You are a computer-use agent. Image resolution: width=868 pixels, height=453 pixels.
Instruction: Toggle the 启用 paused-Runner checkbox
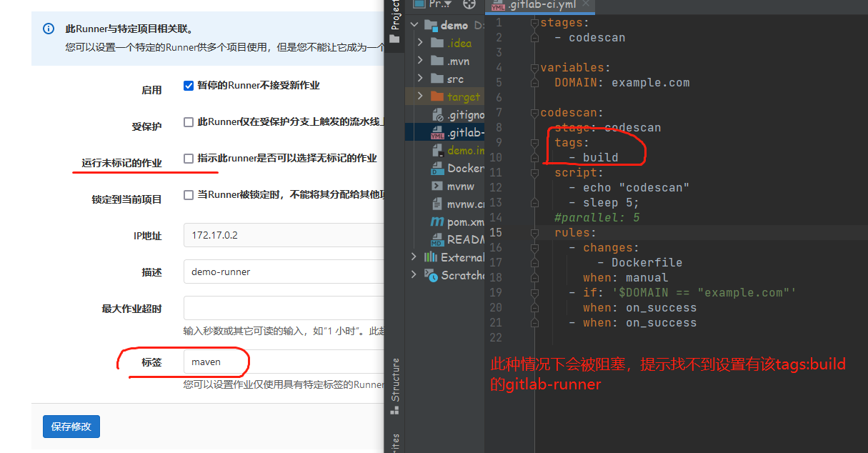point(189,86)
